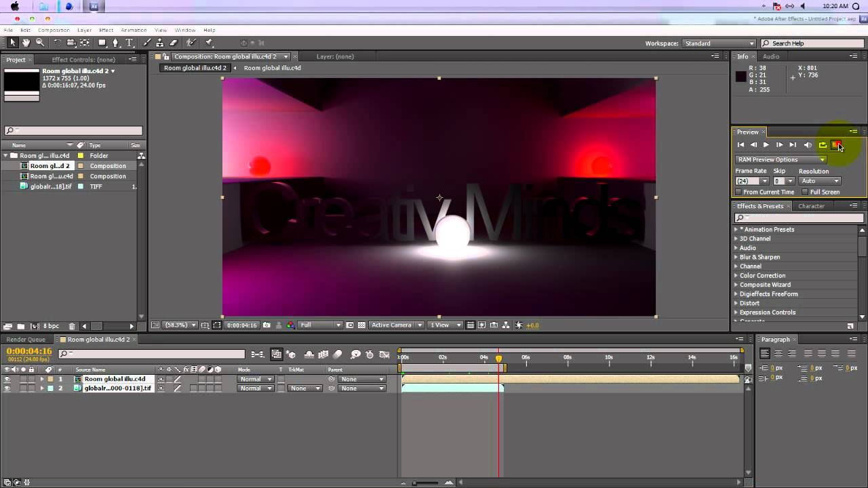Click the 8 bpc color depth button
This screenshot has width=868, height=488.
51,326
